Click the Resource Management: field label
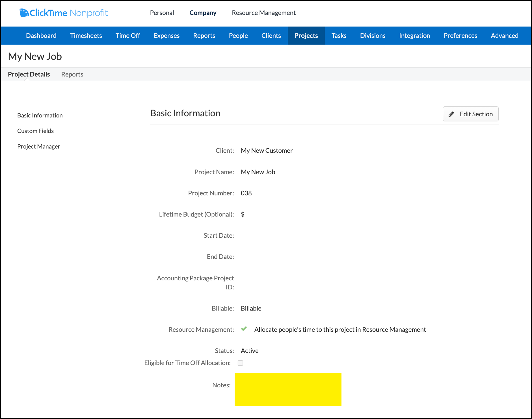This screenshot has height=419, width=532. pos(201,329)
